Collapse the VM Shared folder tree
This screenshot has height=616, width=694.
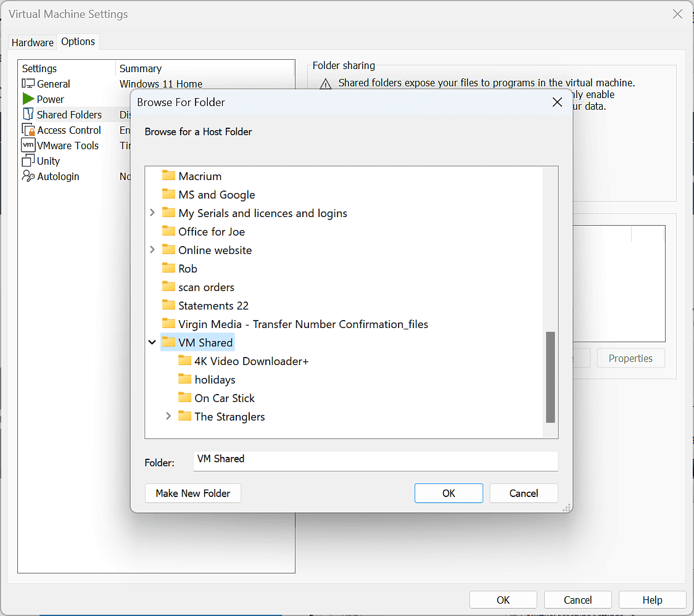[x=152, y=342]
